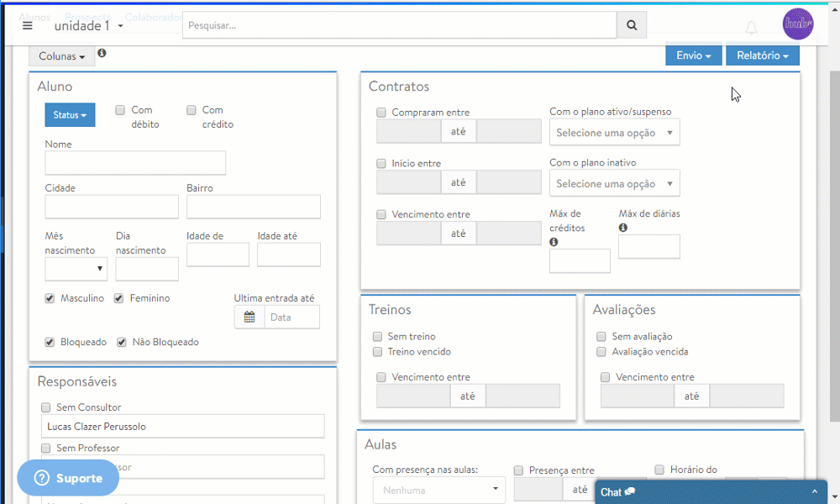Tick the Sem treino checkbox
Image resolution: width=840 pixels, height=504 pixels.
[377, 337]
